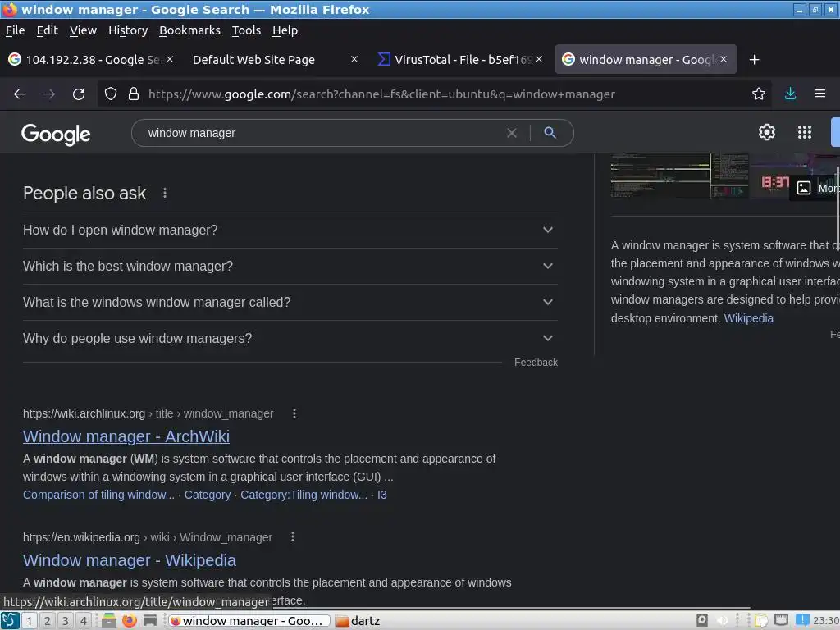Viewport: 840px width, 630px height.
Task: Open the blue notification tray icon
Action: pyautogui.click(x=802, y=620)
